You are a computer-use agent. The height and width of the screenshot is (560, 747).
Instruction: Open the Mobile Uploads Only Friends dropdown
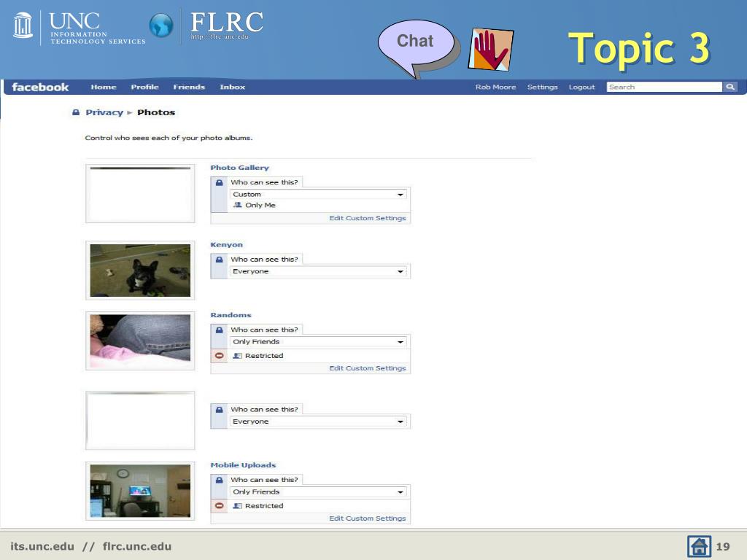tap(318, 491)
